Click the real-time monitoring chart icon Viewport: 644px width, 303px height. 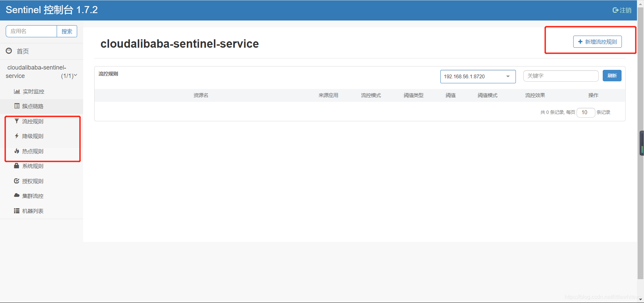pos(17,91)
